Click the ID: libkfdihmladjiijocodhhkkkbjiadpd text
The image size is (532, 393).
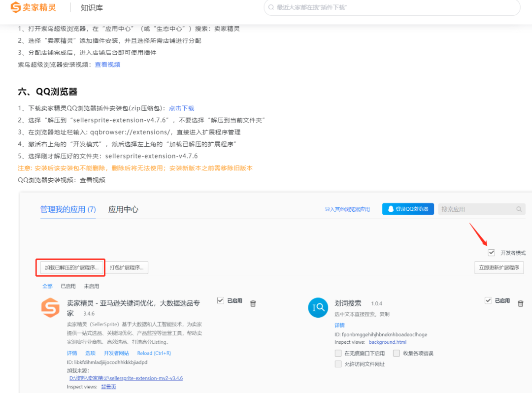[x=107, y=362]
